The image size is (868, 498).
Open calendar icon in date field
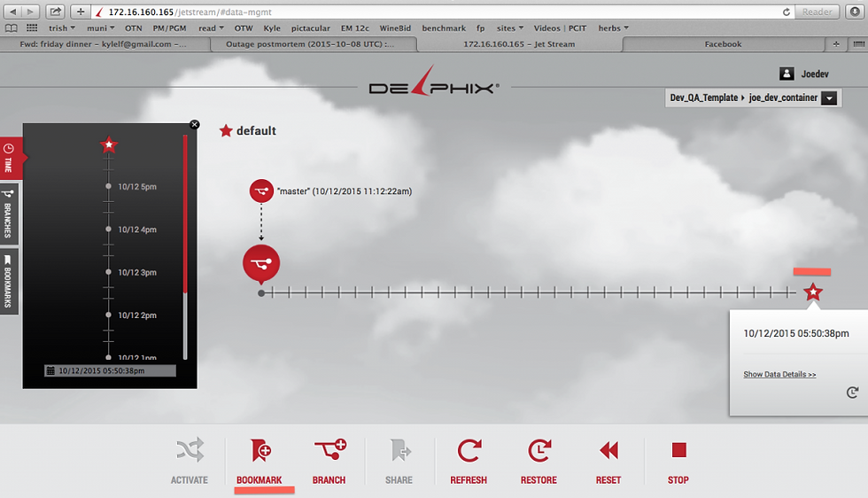(50, 370)
